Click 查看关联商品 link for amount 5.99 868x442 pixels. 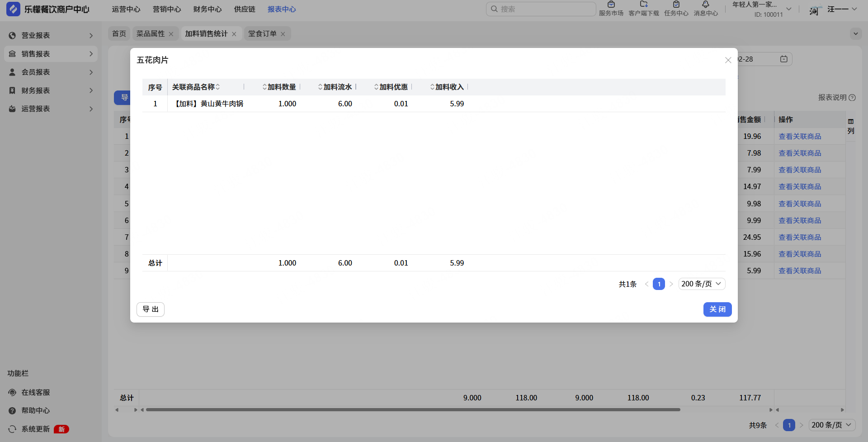[800, 271]
